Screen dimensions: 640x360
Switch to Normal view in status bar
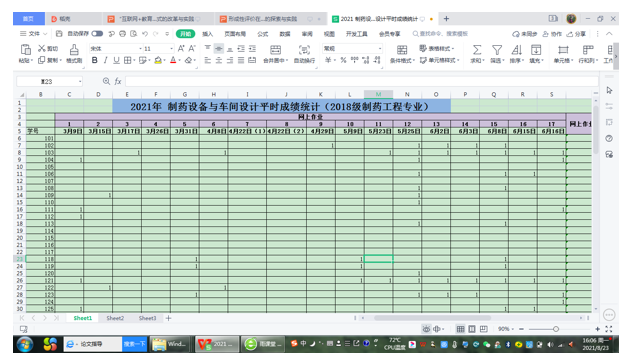[x=460, y=329]
